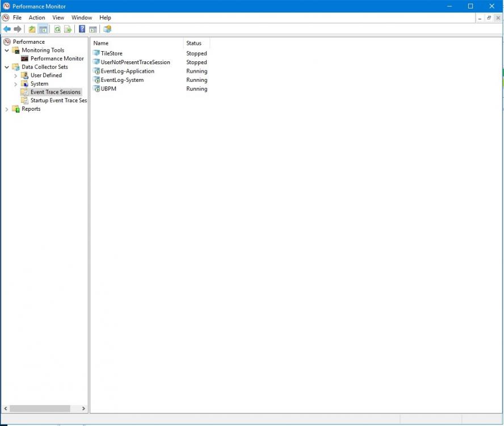Click the New Data Collector Set icon
Image resolution: width=504 pixels, height=426 pixels.
107,29
